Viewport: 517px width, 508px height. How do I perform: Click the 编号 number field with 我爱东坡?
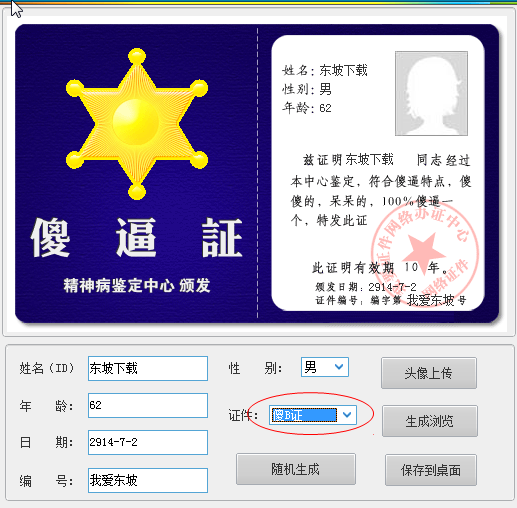[148, 480]
